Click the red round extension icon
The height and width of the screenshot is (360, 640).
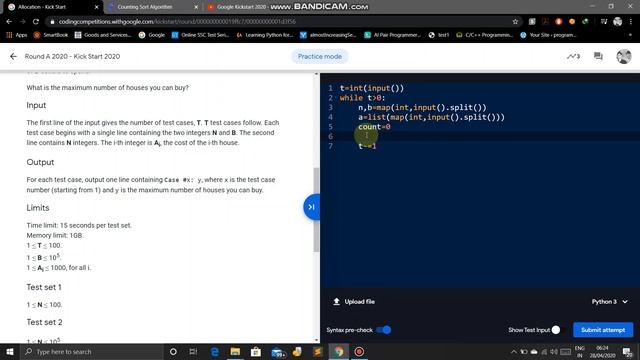coord(558,22)
